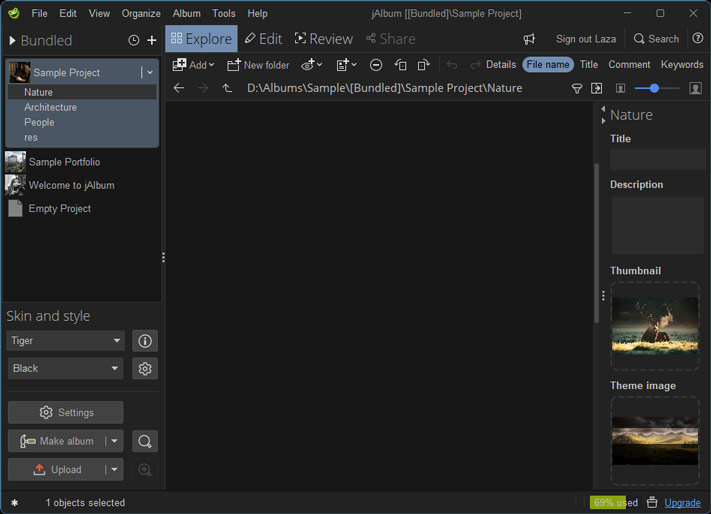Click the Upload button

57,470
